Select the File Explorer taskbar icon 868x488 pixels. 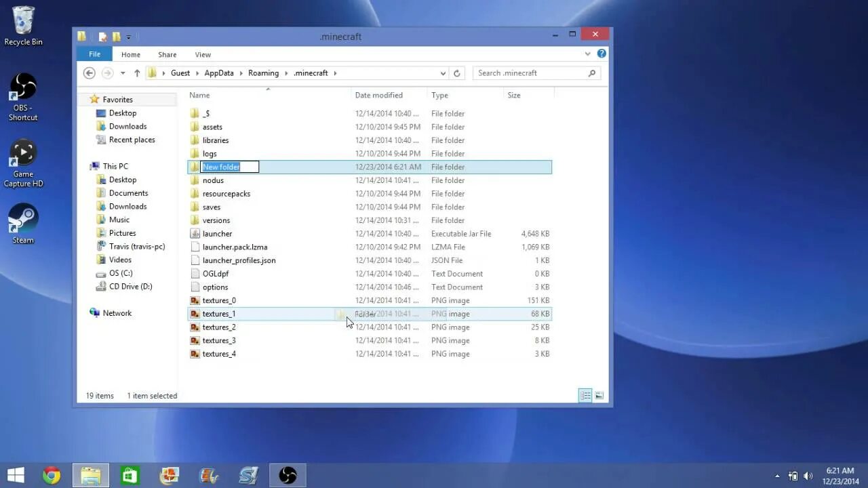click(x=90, y=475)
